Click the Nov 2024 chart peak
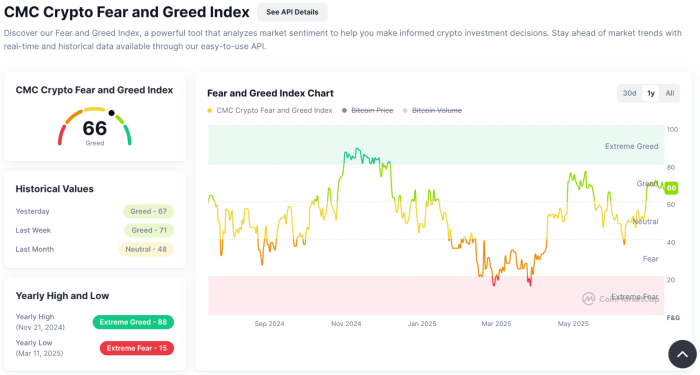 pyautogui.click(x=356, y=150)
